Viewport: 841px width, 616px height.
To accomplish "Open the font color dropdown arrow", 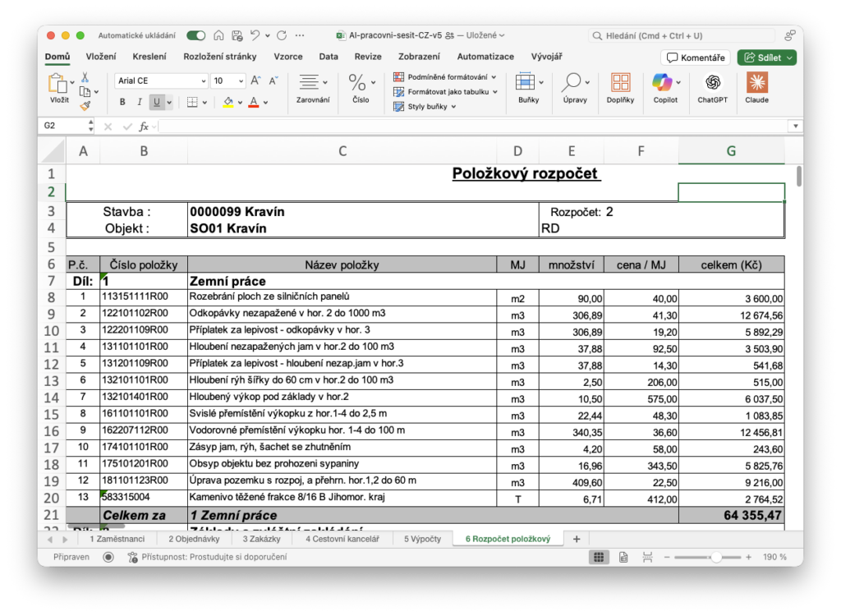I will coord(265,103).
